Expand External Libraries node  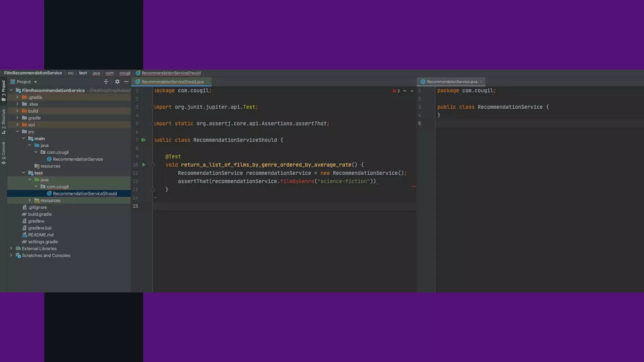(11, 249)
